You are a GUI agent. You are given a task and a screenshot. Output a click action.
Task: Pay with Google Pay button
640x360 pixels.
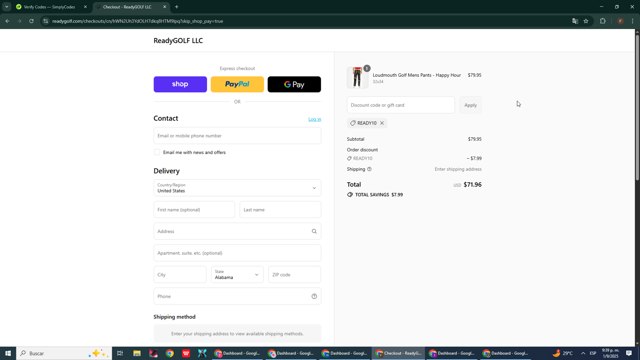pyautogui.click(x=294, y=84)
